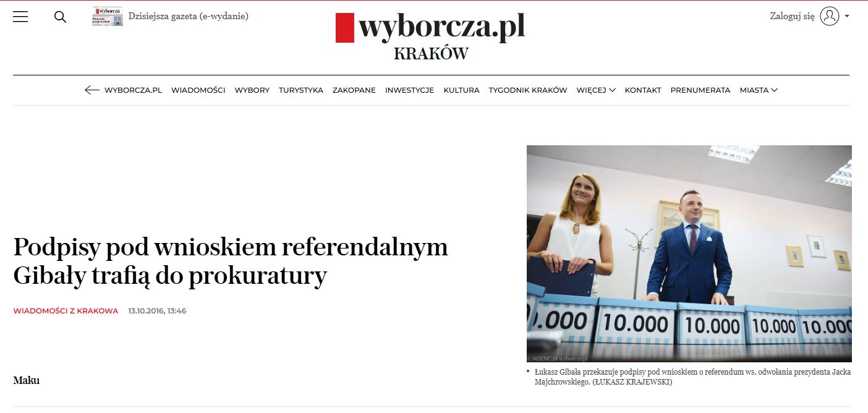Image resolution: width=868 pixels, height=413 pixels.
Task: Open TYGODNIK KRAKÓW page
Action: [x=528, y=90]
